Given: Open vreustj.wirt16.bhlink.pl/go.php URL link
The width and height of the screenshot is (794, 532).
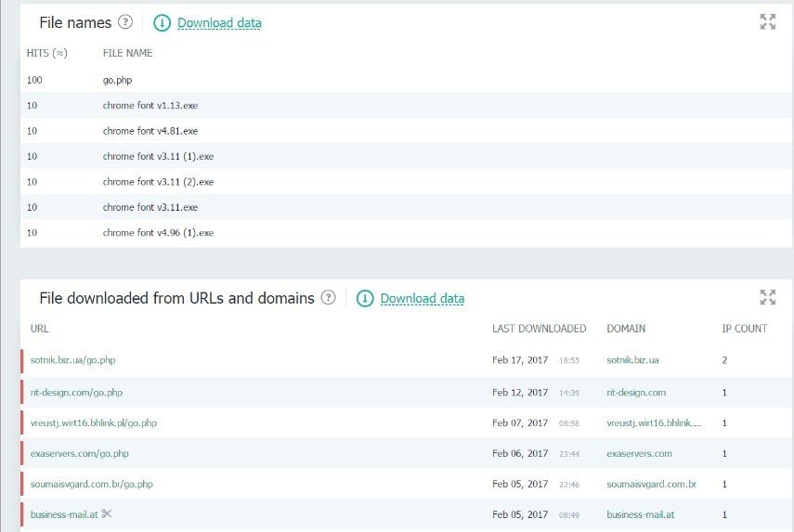Looking at the screenshot, I should click(94, 422).
